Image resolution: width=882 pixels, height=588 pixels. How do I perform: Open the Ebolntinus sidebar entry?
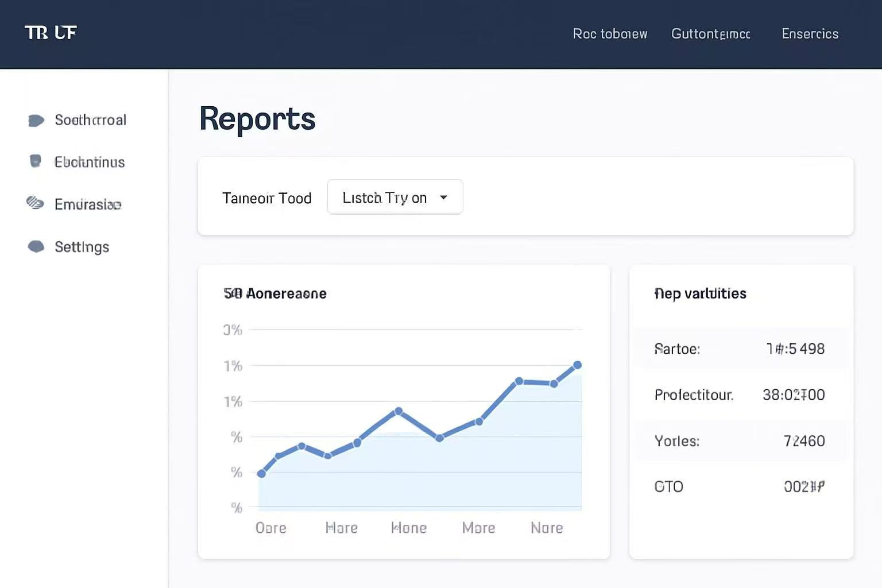pyautogui.click(x=90, y=162)
